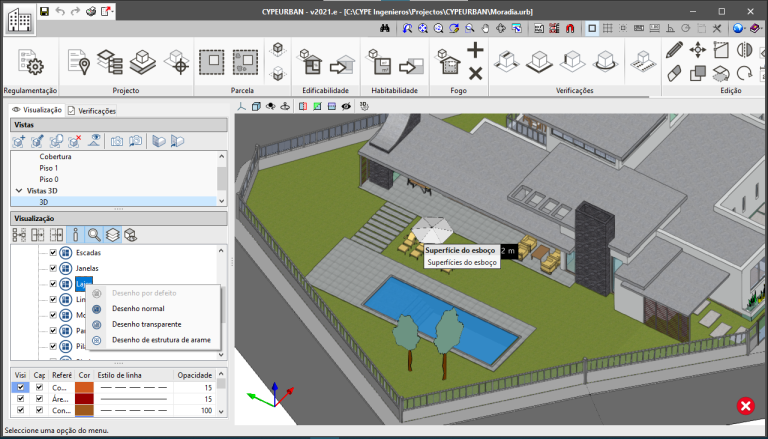The image size is (768, 439).
Task: Uncheck the Escadas visibility checkbox
Action: (53, 253)
